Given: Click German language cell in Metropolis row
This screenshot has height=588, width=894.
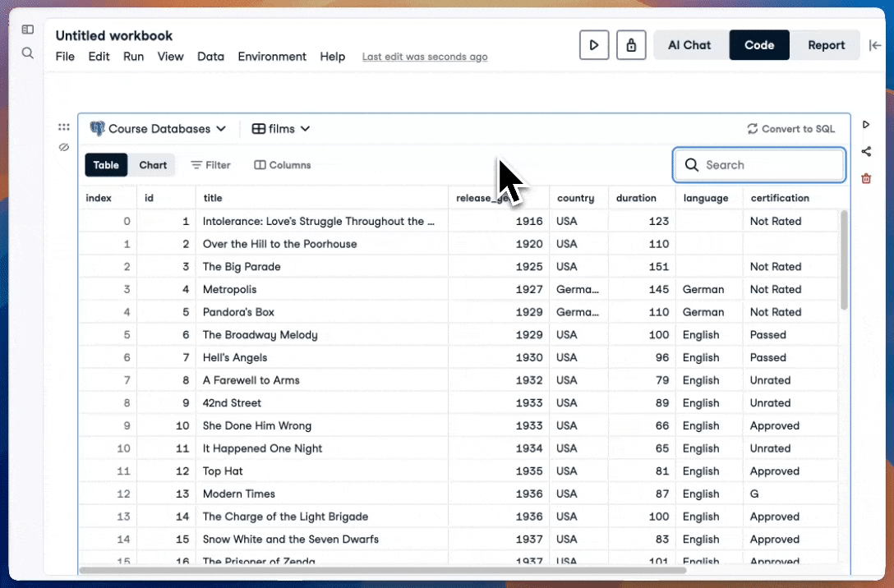Looking at the screenshot, I should point(709,289).
